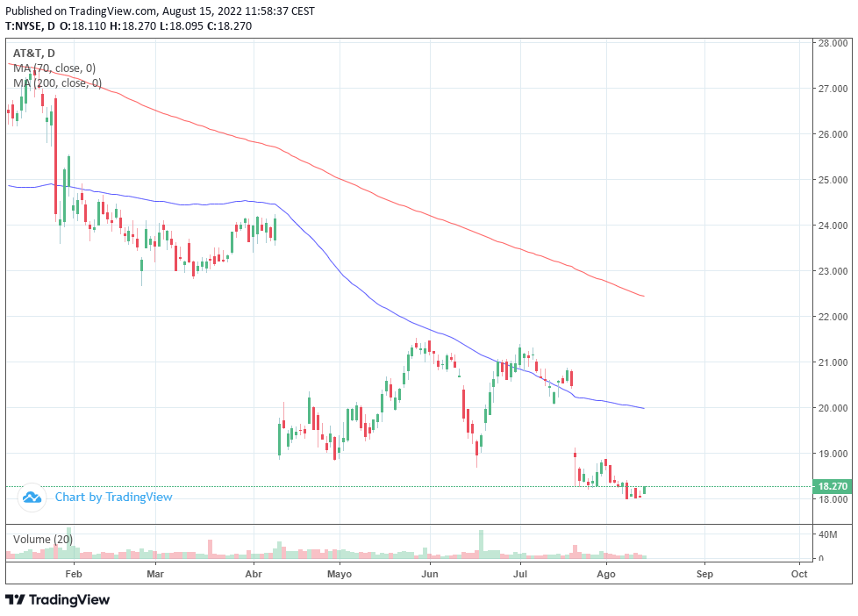The width and height of the screenshot is (858, 616).
Task: Click the 28.000 price axis label
Action: pos(833,43)
